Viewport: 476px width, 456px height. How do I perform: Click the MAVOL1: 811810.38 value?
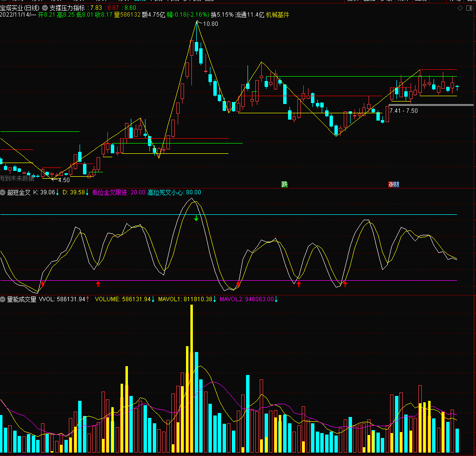coord(185,299)
